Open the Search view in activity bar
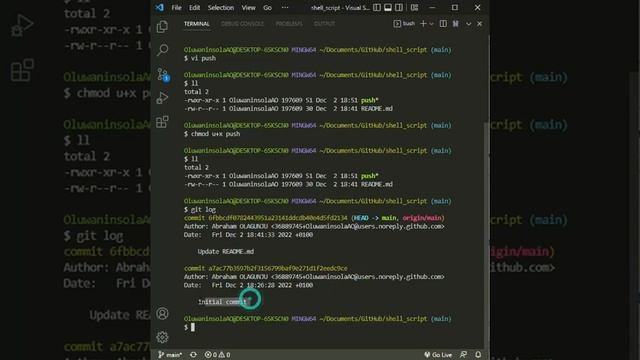This screenshot has height=360, width=640. (162, 50)
